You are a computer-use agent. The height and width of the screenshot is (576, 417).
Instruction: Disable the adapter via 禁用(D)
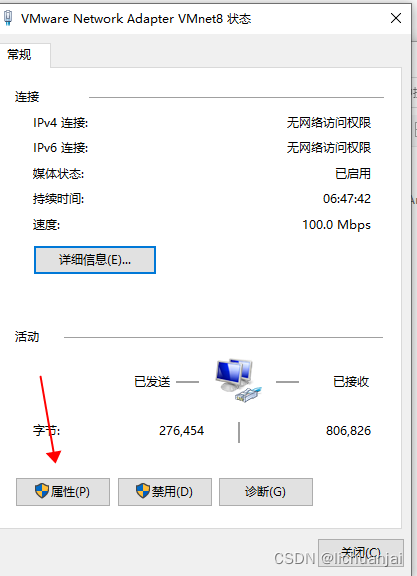pos(165,492)
